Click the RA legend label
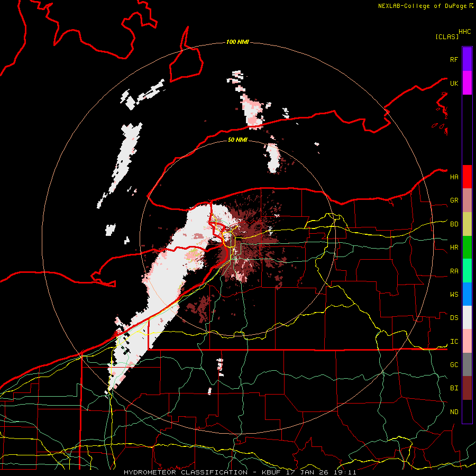 click(454, 271)
